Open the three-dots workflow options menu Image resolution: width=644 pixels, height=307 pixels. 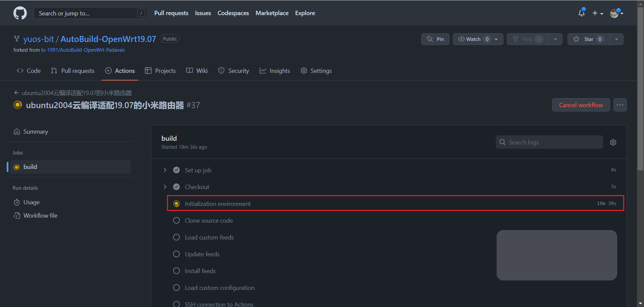620,105
